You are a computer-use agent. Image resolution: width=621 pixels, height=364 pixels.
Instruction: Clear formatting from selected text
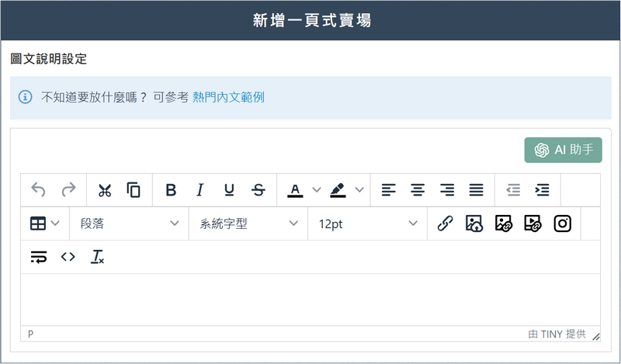point(98,257)
